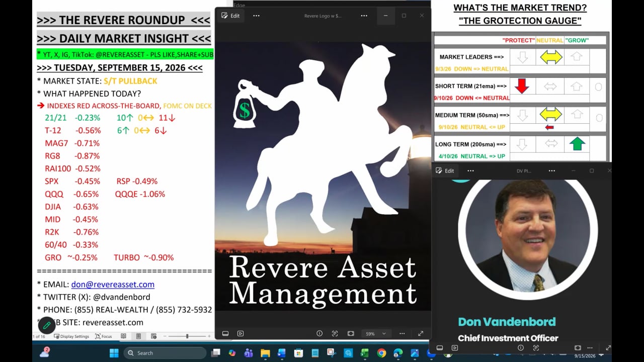Open the Windows Start menu
This screenshot has height=362, width=644.
pos(114,353)
